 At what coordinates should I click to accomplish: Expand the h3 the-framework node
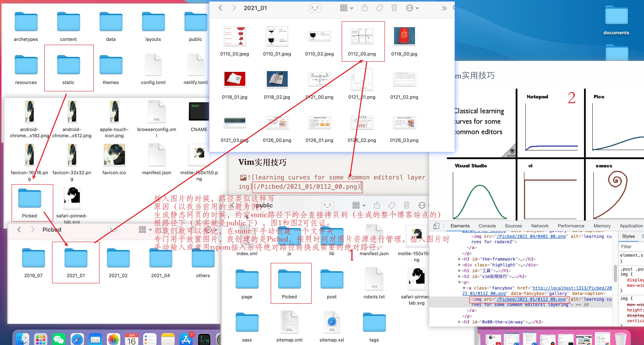pyautogui.click(x=459, y=259)
